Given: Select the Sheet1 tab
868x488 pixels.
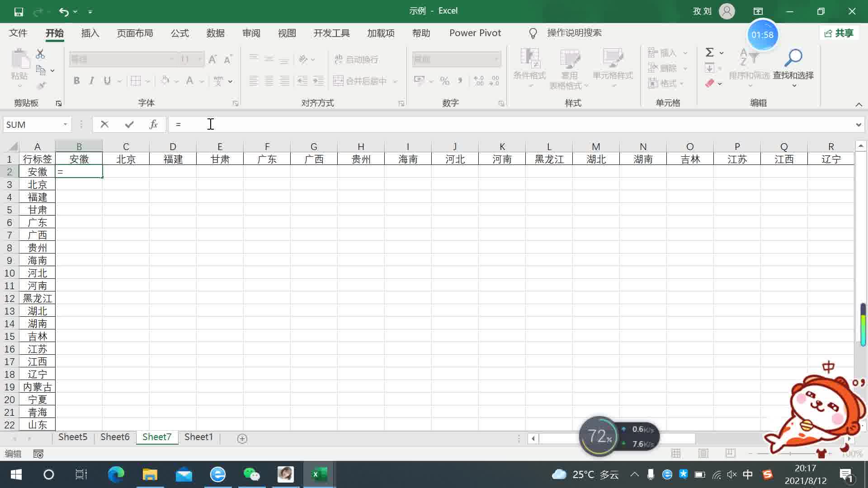Looking at the screenshot, I should [x=198, y=437].
